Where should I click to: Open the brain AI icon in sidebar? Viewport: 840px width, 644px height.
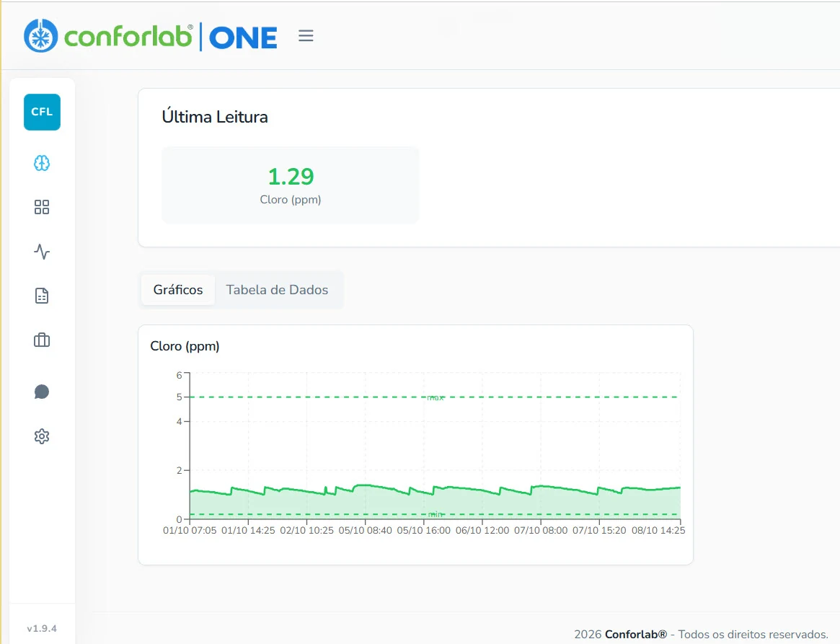42,163
